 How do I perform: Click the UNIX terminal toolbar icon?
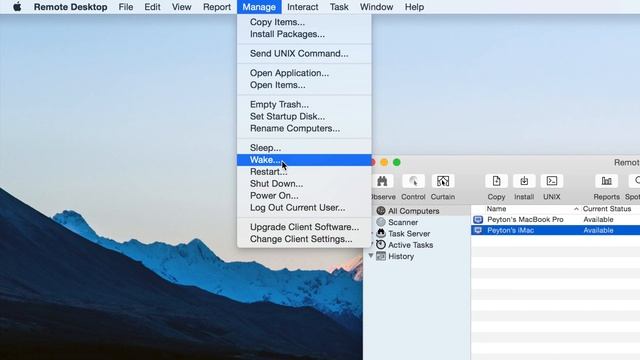tap(552, 181)
